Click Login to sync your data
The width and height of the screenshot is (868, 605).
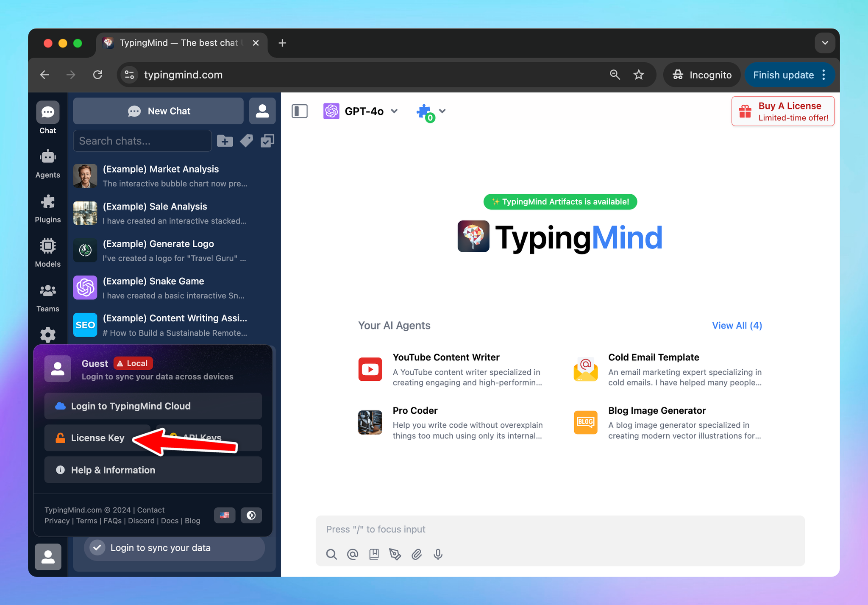(x=174, y=548)
